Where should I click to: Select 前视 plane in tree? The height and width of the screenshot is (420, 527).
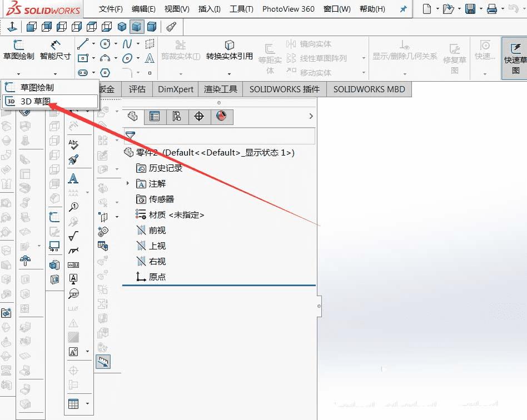coord(151,230)
